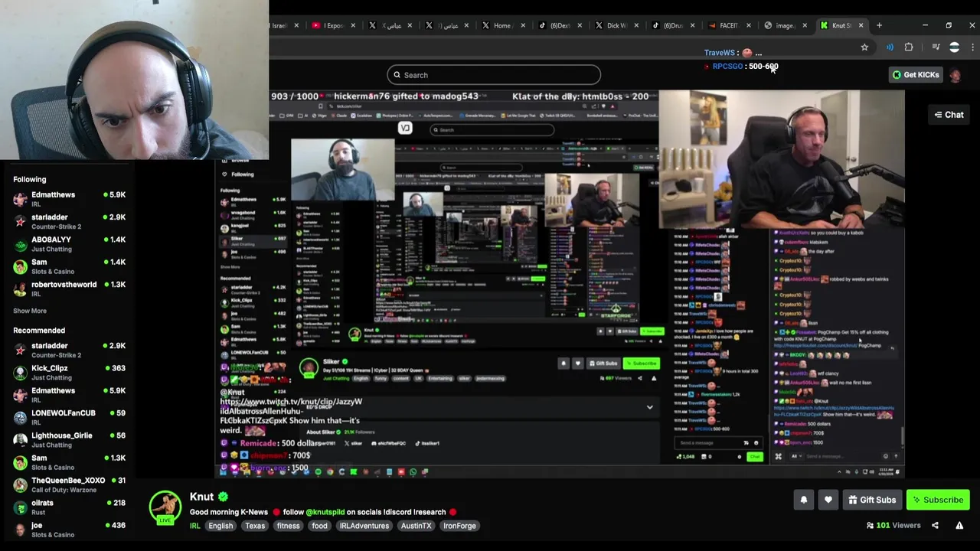Click TheQueenBee_XOXO avatar in Recommended list
980x551 pixels.
pos(20,484)
